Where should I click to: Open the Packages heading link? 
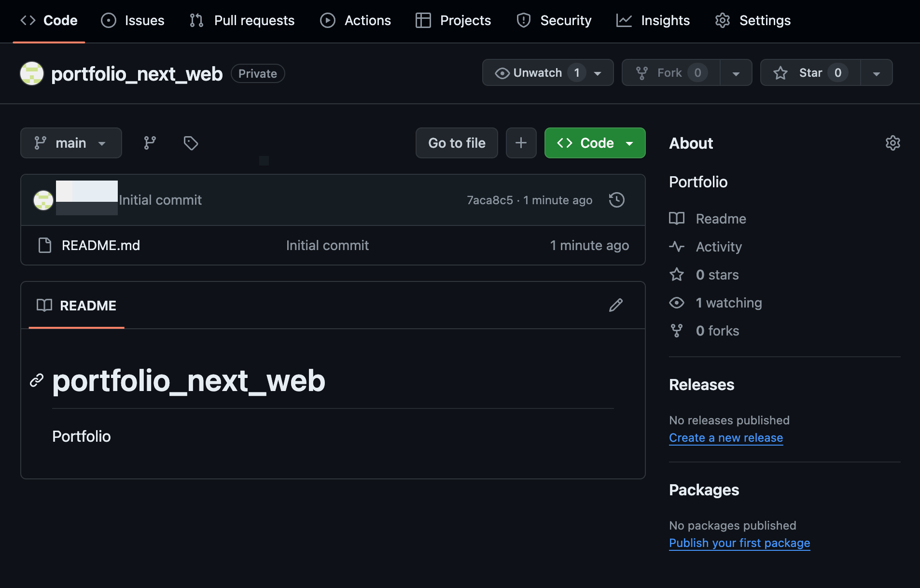[x=704, y=490]
